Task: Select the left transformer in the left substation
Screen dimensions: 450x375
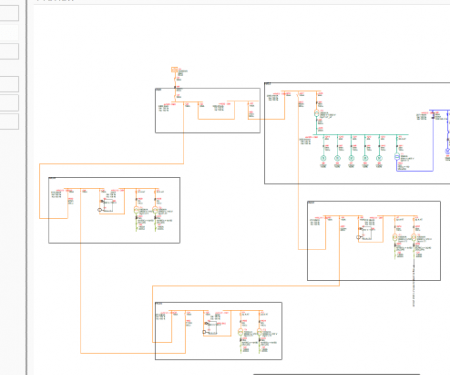Action: [x=137, y=210]
